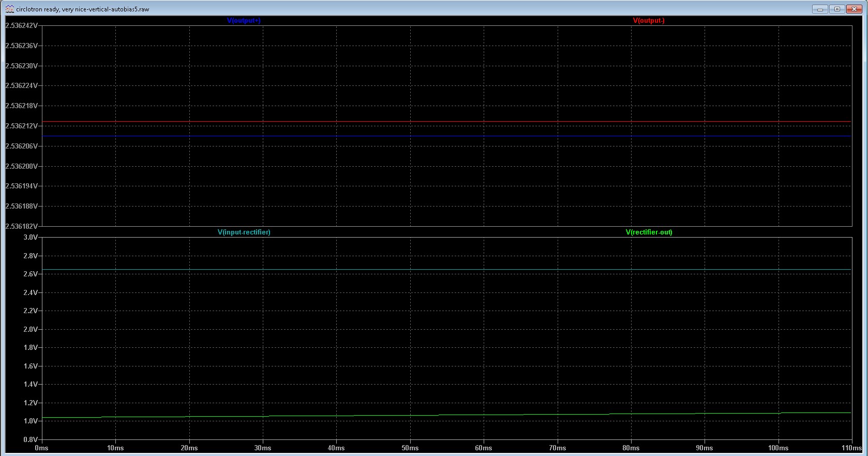Click the 2.536230V axis label
This screenshot has width=868, height=456.
21,66
